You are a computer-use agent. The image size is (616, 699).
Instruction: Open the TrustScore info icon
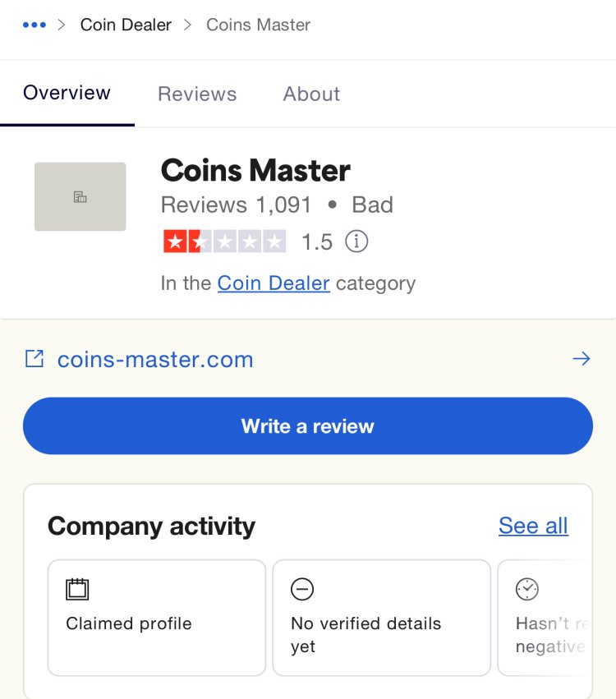point(356,241)
